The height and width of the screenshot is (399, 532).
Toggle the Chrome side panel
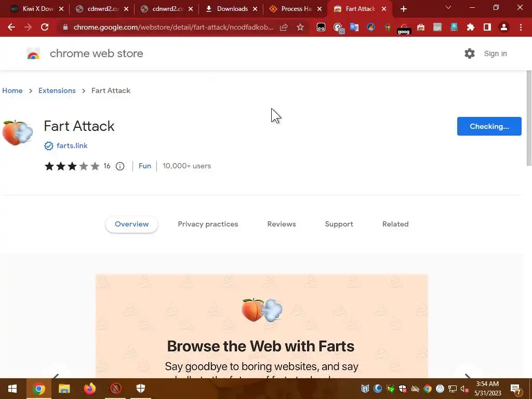[487, 27]
